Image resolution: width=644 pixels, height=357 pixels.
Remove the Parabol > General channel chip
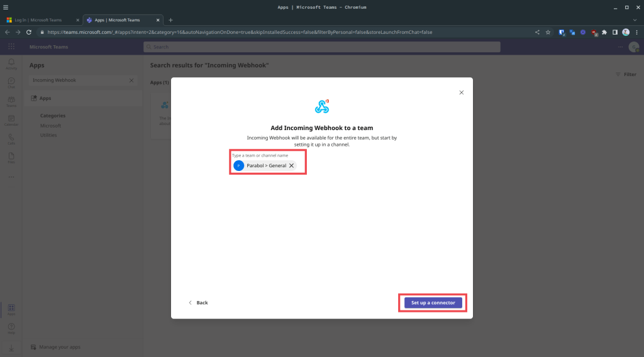point(291,166)
